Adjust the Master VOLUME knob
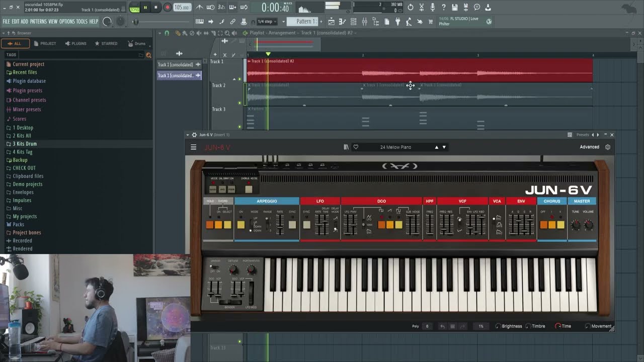Screen dimensions: 644x362 point(588,225)
